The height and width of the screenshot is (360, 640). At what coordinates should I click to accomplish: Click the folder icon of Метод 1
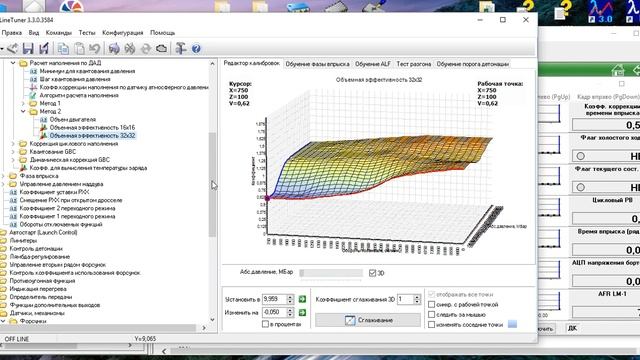coord(33,104)
